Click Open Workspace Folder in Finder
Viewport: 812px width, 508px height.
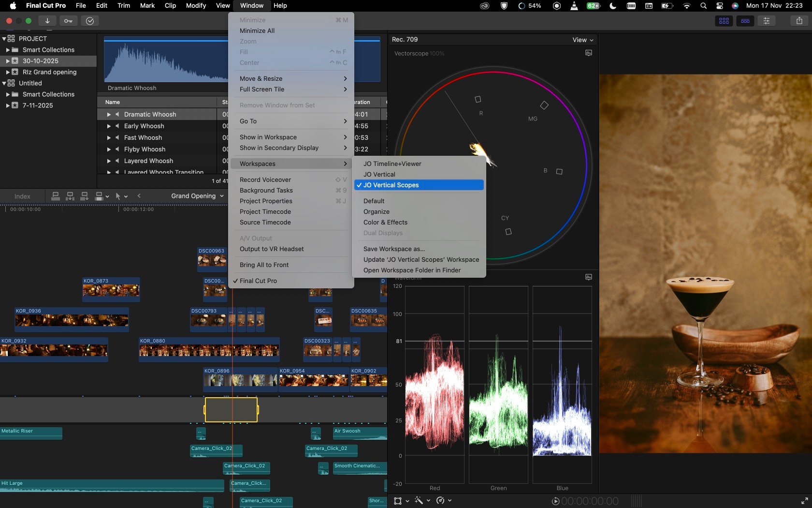coord(419,270)
